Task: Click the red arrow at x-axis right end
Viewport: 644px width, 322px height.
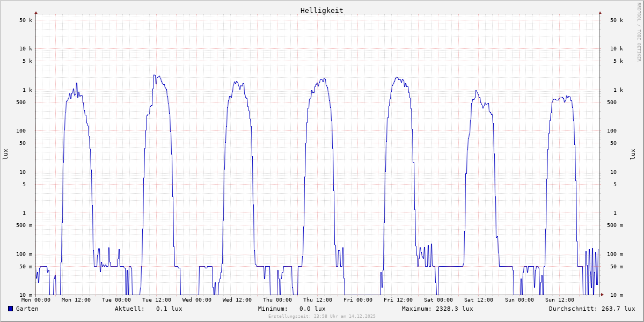Action: [602, 295]
